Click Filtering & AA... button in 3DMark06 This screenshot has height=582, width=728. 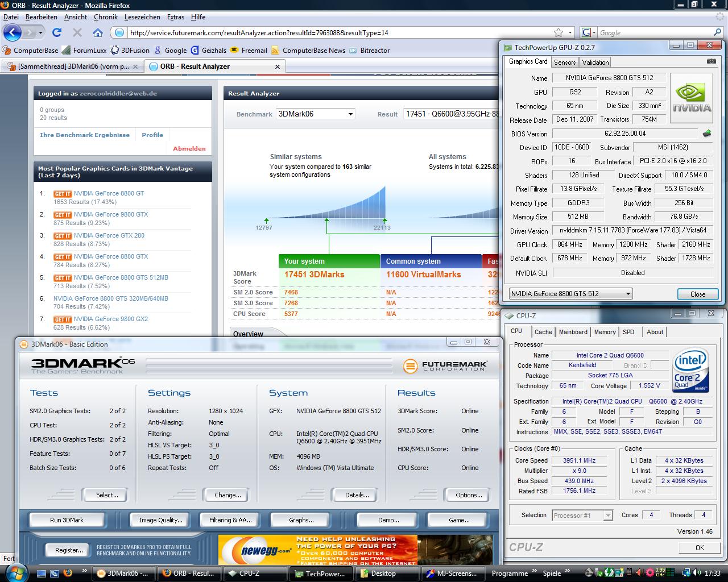point(230,520)
